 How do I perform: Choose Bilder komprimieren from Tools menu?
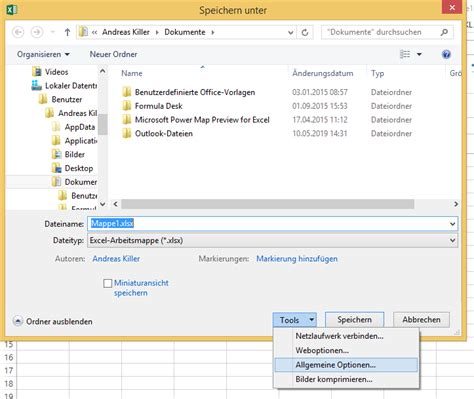(346, 379)
